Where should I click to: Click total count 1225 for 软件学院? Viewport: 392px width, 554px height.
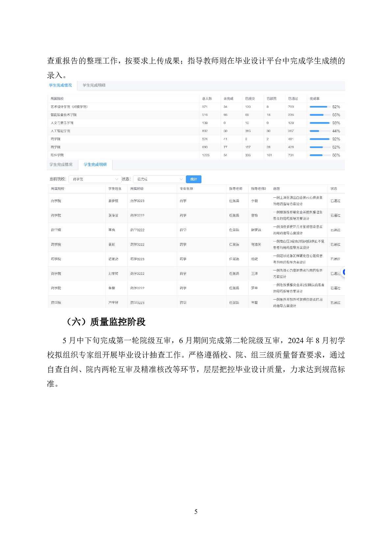pos(206,155)
